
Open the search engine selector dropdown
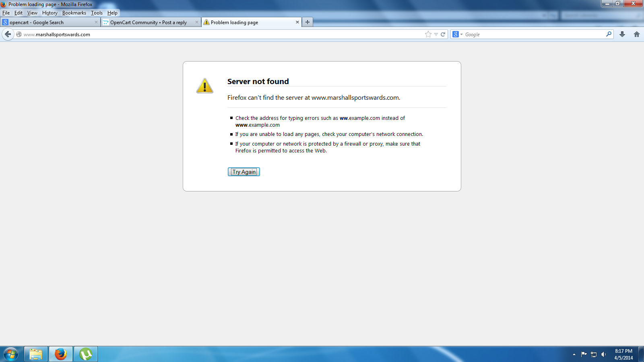pyautogui.click(x=457, y=35)
